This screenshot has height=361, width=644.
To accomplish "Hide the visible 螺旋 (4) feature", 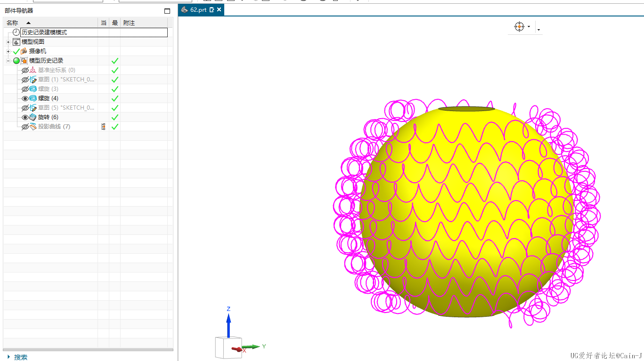I will pyautogui.click(x=25, y=98).
